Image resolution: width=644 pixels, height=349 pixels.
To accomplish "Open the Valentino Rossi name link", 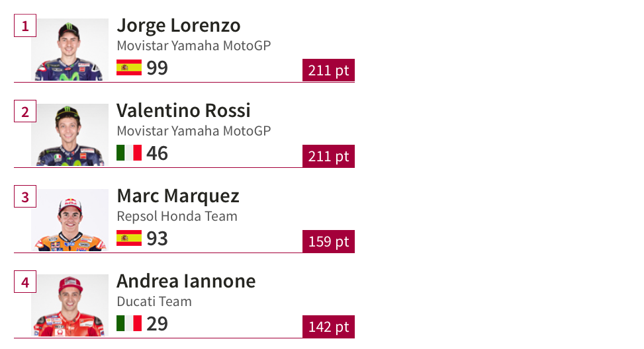I will pyautogui.click(x=183, y=110).
